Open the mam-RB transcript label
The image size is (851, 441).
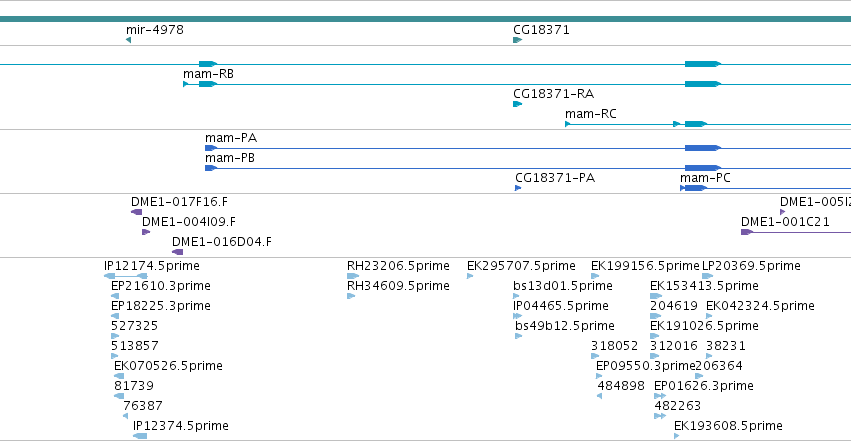(x=208, y=74)
